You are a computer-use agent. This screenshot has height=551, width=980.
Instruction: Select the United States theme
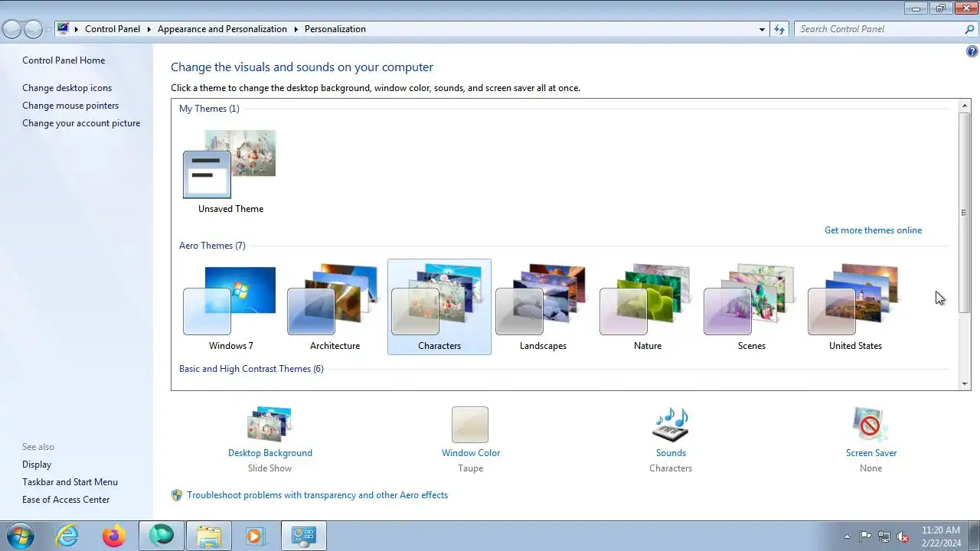click(x=855, y=307)
